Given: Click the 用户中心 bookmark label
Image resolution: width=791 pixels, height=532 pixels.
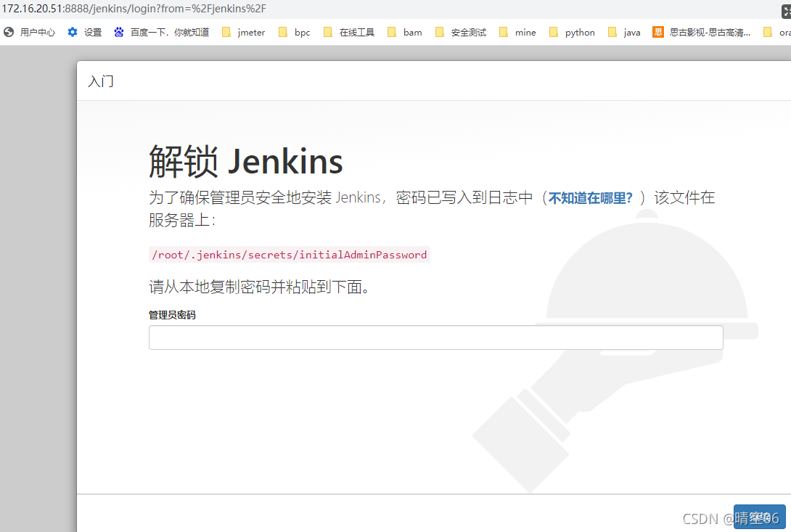Looking at the screenshot, I should [x=37, y=33].
